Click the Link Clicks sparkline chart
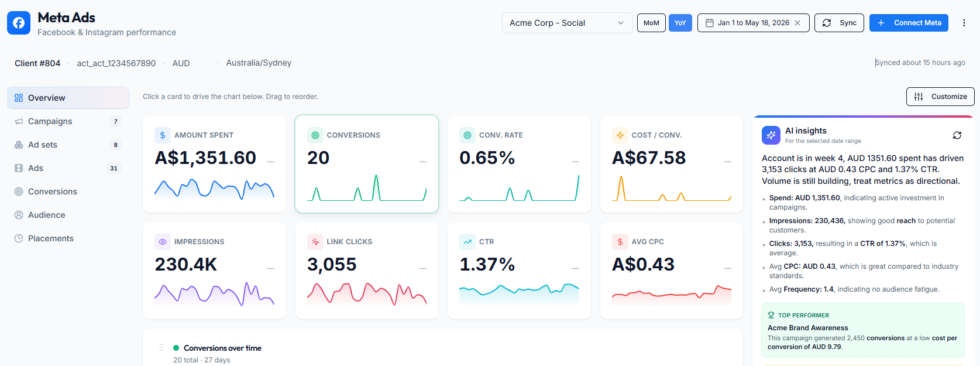 367,294
